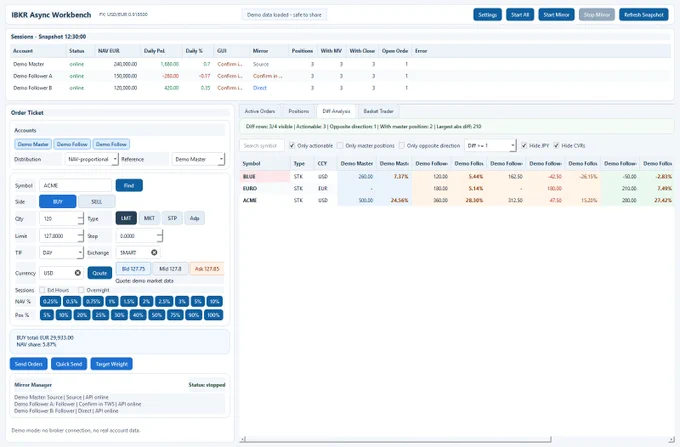The width and height of the screenshot is (680, 447).
Task: Click the Stop Mirror button
Action: pyautogui.click(x=597, y=15)
